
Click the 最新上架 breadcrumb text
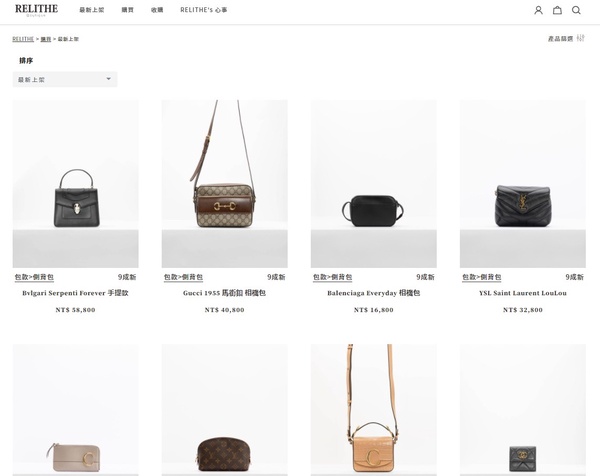[68, 39]
